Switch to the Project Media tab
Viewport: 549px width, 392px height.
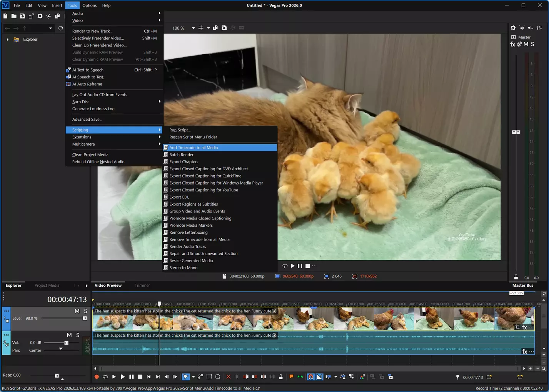(47, 286)
